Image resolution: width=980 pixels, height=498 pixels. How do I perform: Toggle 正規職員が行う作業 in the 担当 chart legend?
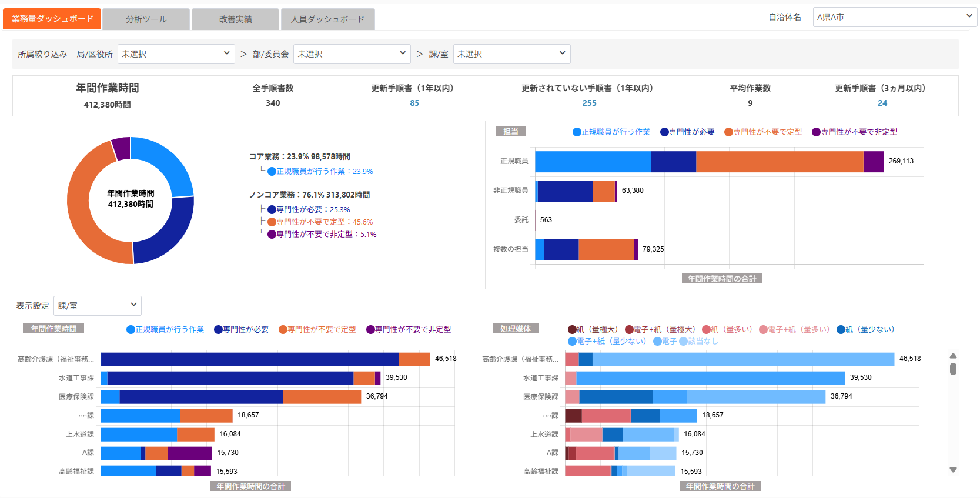611,132
